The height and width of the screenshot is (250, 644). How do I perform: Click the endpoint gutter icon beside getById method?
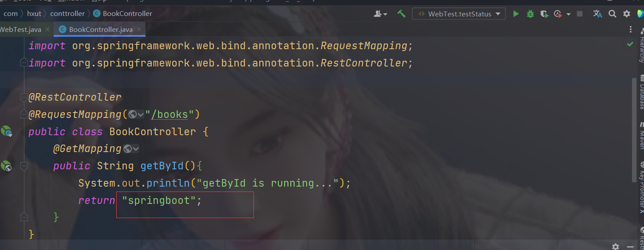point(6,166)
